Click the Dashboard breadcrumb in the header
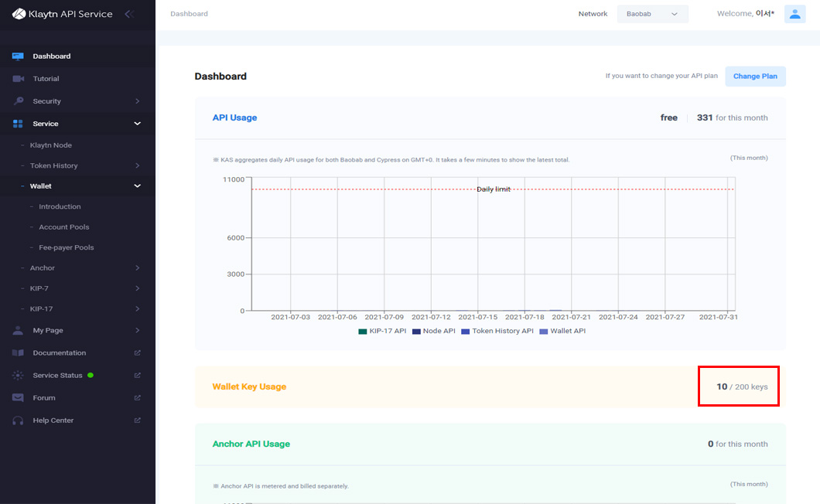 pyautogui.click(x=190, y=14)
